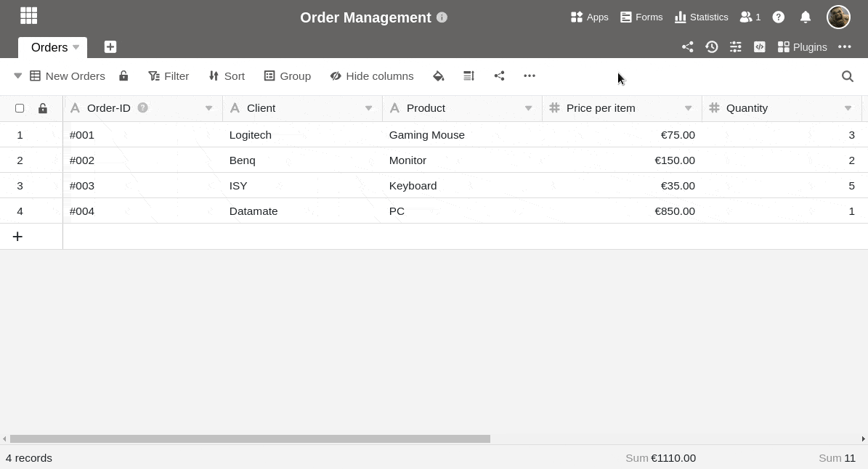868x469 pixels.
Task: Click the add new table plus icon
Action: coord(110,47)
